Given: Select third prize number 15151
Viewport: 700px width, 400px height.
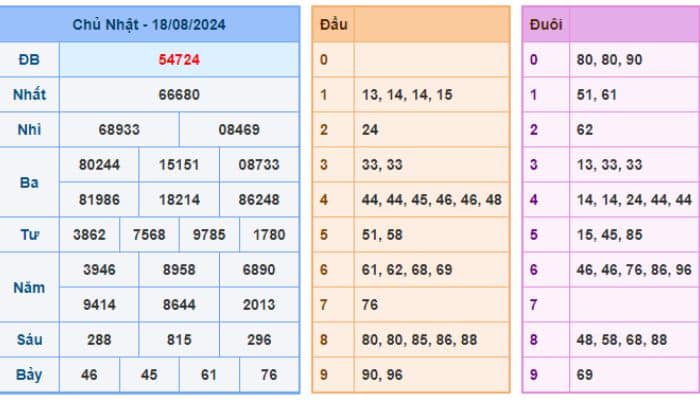Looking at the screenshot, I should pyautogui.click(x=179, y=165).
